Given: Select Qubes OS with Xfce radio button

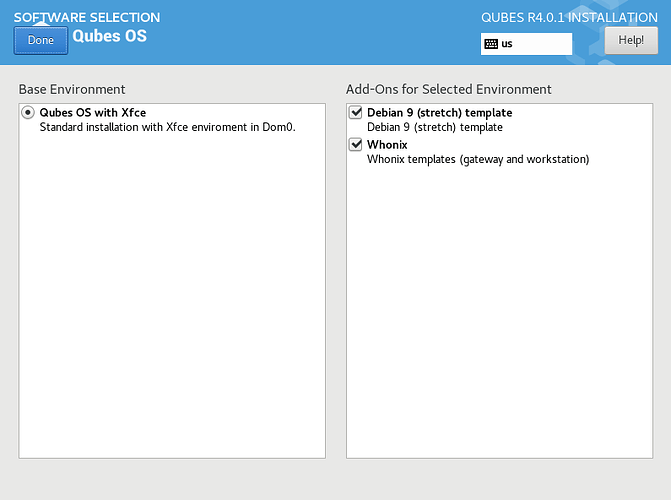Looking at the screenshot, I should click(x=28, y=113).
